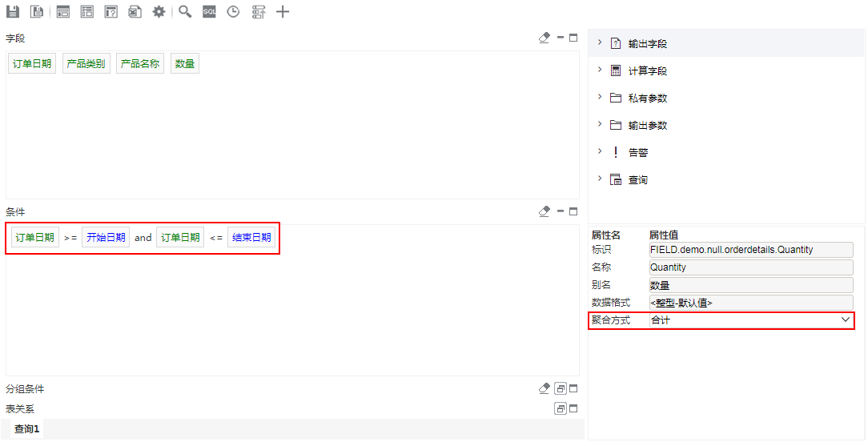The image size is (868, 442).
Task: Clear the 字段 panel with eraser
Action: [x=545, y=38]
